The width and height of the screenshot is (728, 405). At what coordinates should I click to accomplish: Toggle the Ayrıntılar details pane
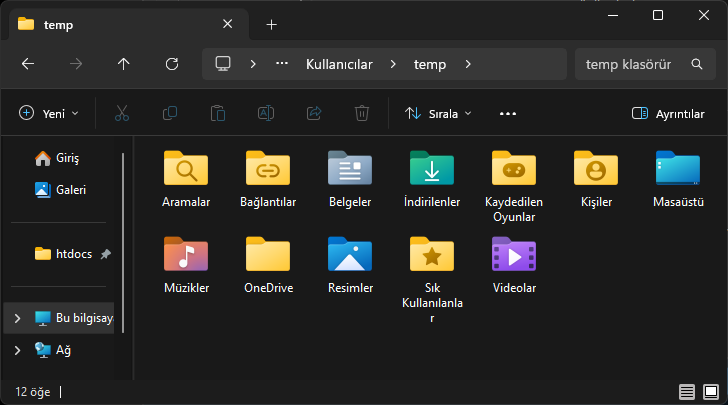(668, 114)
